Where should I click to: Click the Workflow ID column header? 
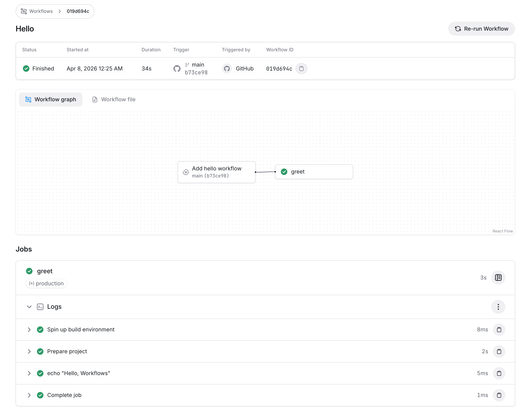tap(280, 50)
